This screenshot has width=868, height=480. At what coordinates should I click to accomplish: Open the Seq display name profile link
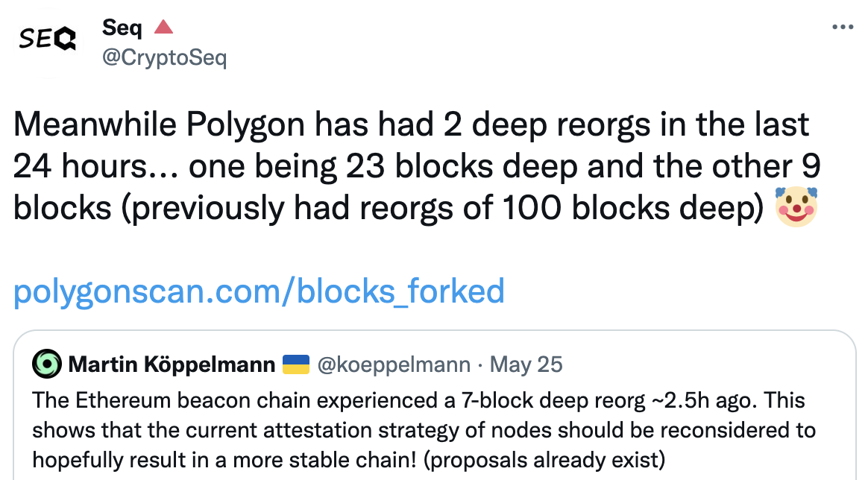point(122,28)
